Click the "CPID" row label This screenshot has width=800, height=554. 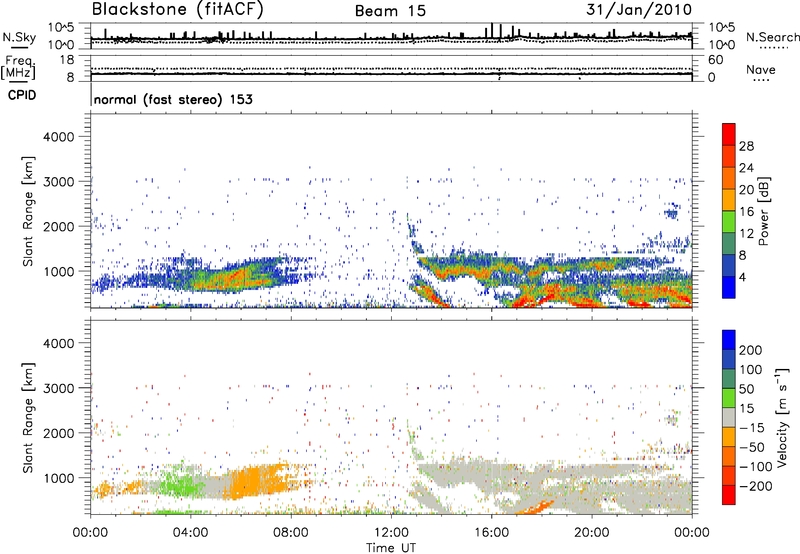pos(22,95)
